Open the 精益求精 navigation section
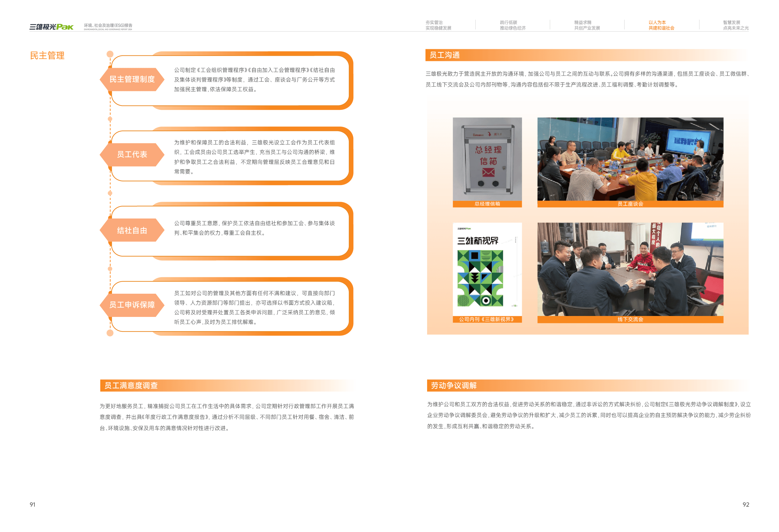Image resolution: width=779 pixels, height=532 pixels. [587, 25]
